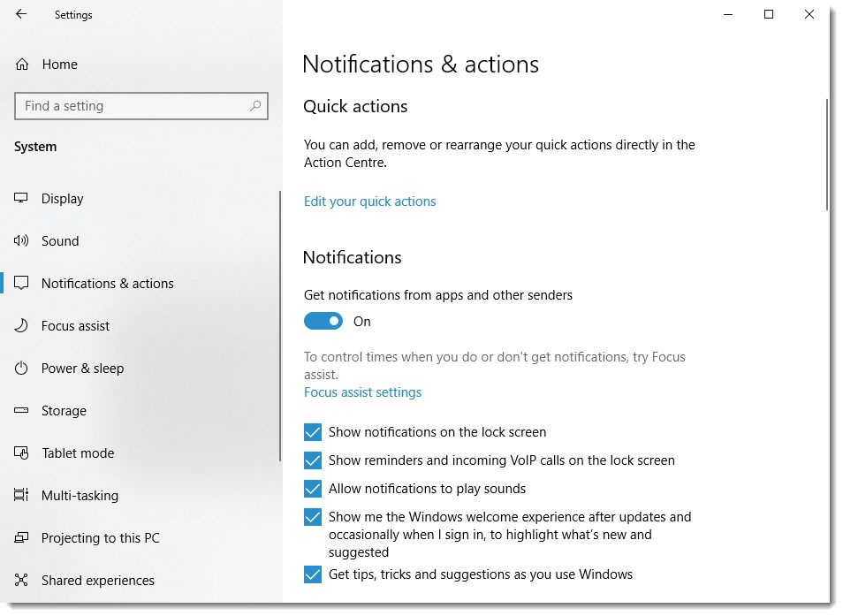Screen dimensions: 843x616
Task: Uncheck Allow notifications to play sounds
Action: pos(313,489)
